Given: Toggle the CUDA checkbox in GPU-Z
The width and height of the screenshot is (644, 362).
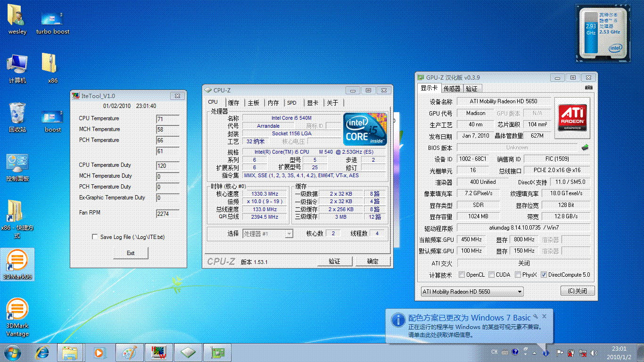Looking at the screenshot, I should click(491, 274).
